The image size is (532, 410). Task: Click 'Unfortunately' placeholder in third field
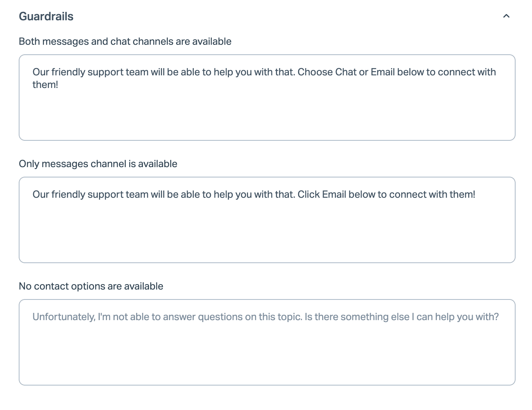[63, 317]
